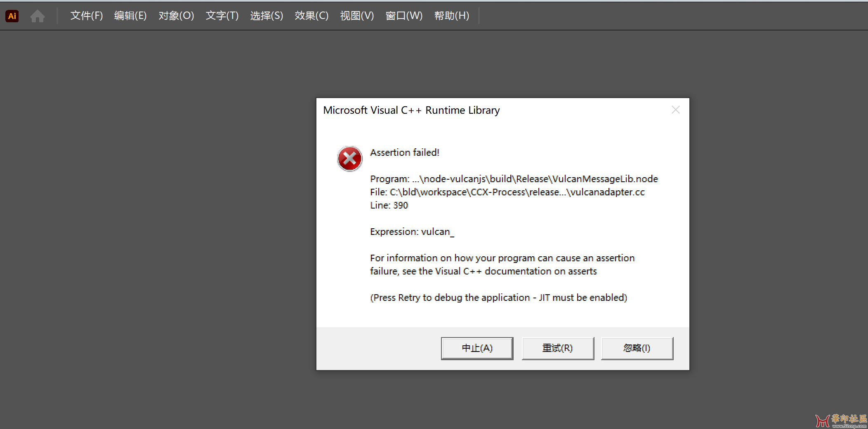Click the 'Assertion failed!' message text
Viewport: 868px width, 429px height.
[404, 152]
